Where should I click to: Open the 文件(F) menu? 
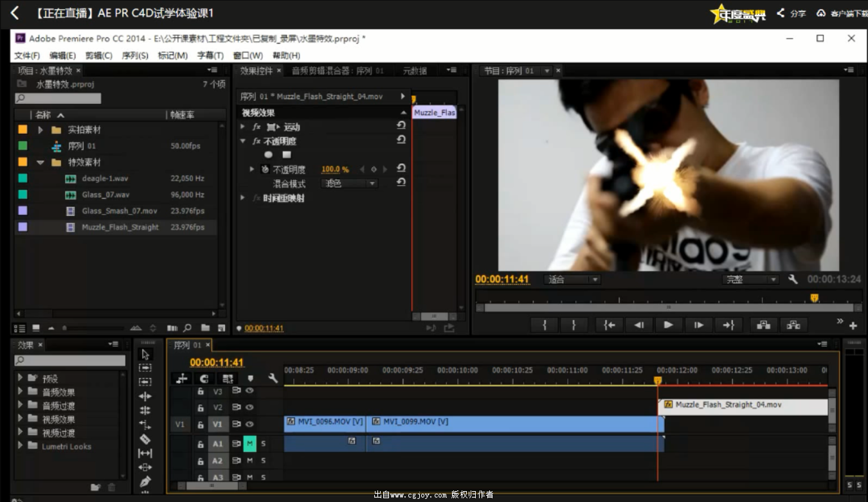(x=27, y=56)
